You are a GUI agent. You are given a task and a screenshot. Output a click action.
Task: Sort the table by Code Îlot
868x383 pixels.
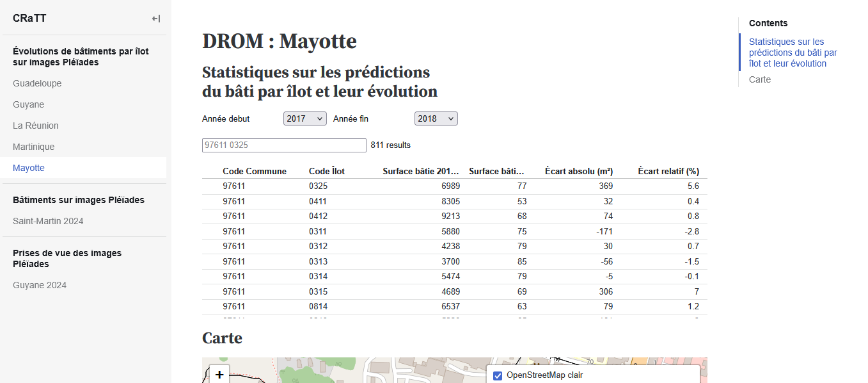327,171
